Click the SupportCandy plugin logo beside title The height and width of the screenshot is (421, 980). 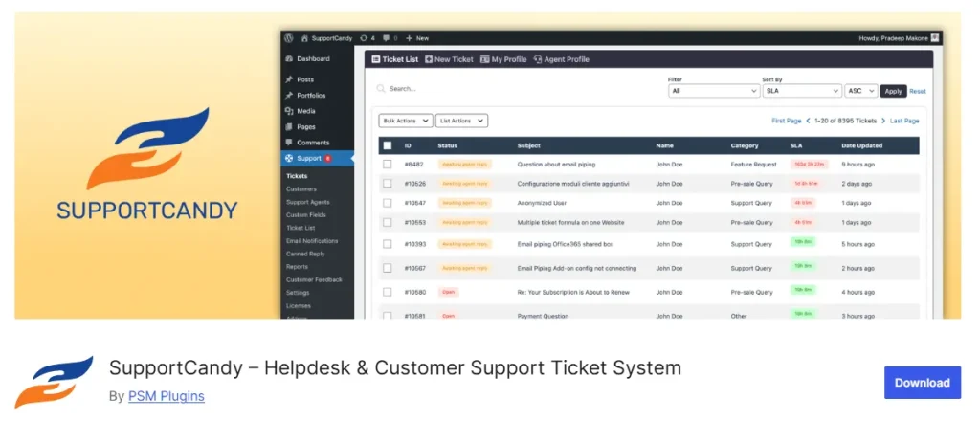tap(54, 382)
